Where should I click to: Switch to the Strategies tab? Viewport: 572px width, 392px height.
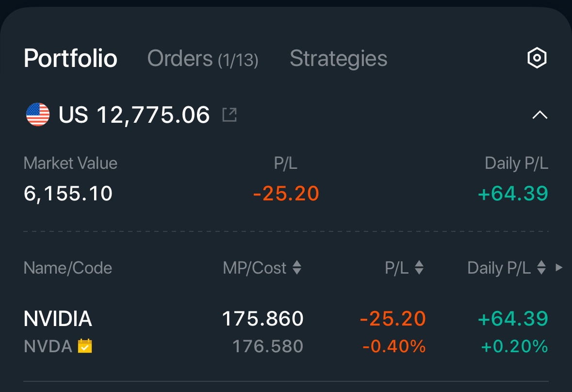click(339, 58)
